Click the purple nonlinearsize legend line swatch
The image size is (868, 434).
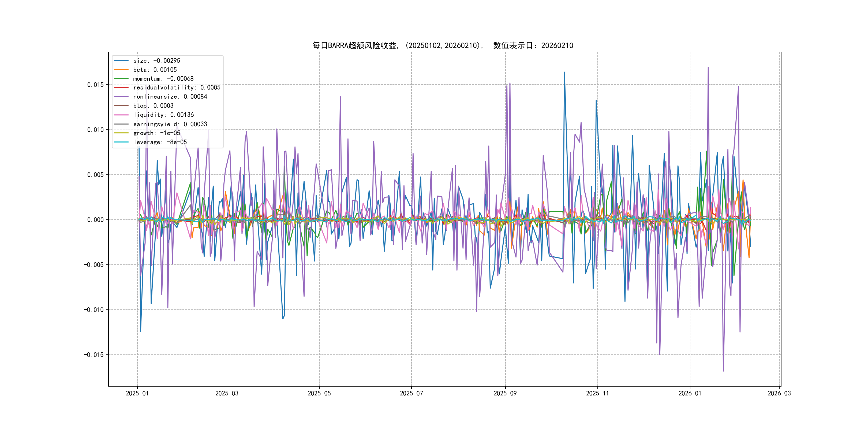(121, 97)
